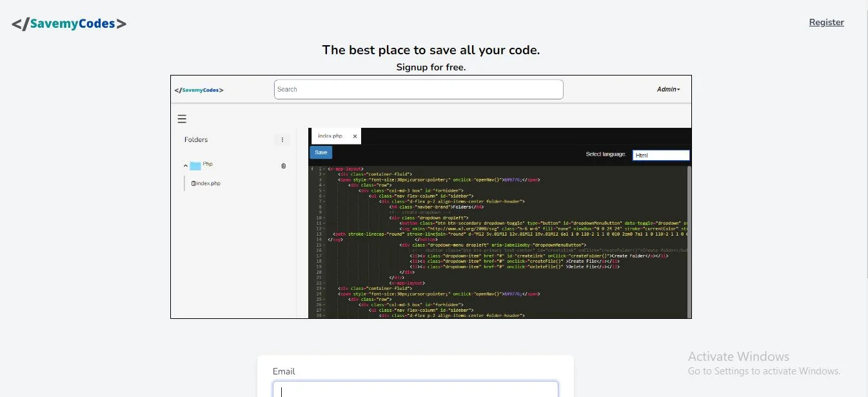This screenshot has width=868, height=397.
Task: Open the Register link
Action: click(826, 23)
